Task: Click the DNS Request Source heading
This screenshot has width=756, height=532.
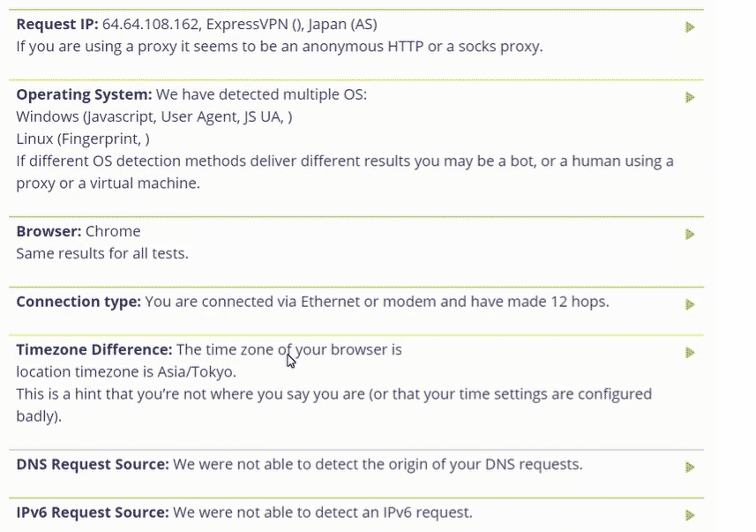Action: pos(93,464)
